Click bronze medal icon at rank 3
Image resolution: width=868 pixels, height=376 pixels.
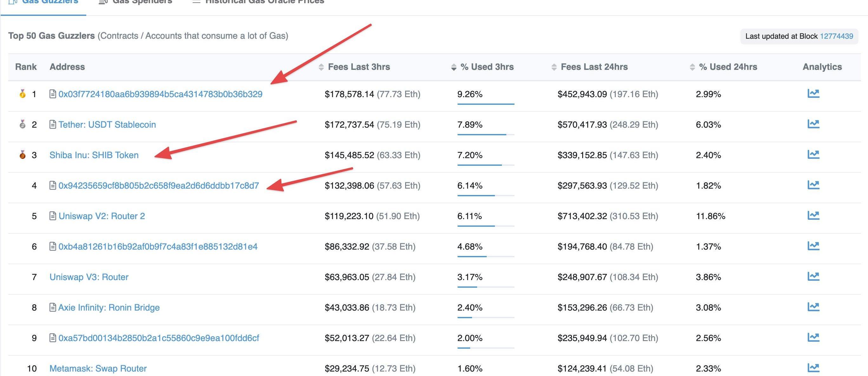click(23, 155)
